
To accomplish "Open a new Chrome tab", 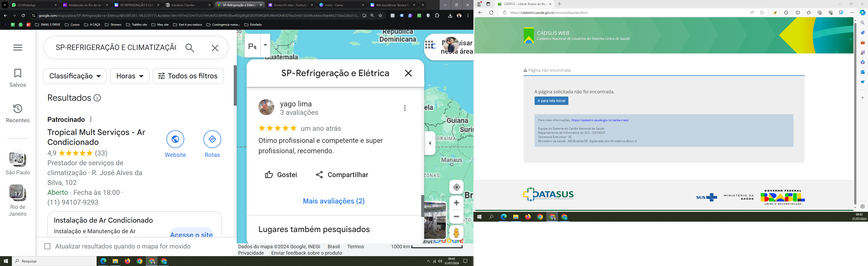I will [x=423, y=5].
